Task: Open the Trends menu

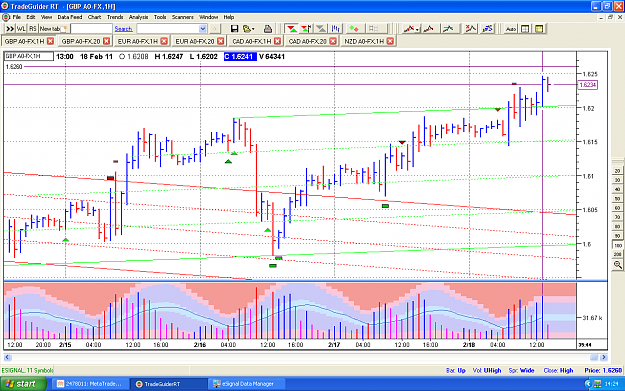Action: pos(115,17)
